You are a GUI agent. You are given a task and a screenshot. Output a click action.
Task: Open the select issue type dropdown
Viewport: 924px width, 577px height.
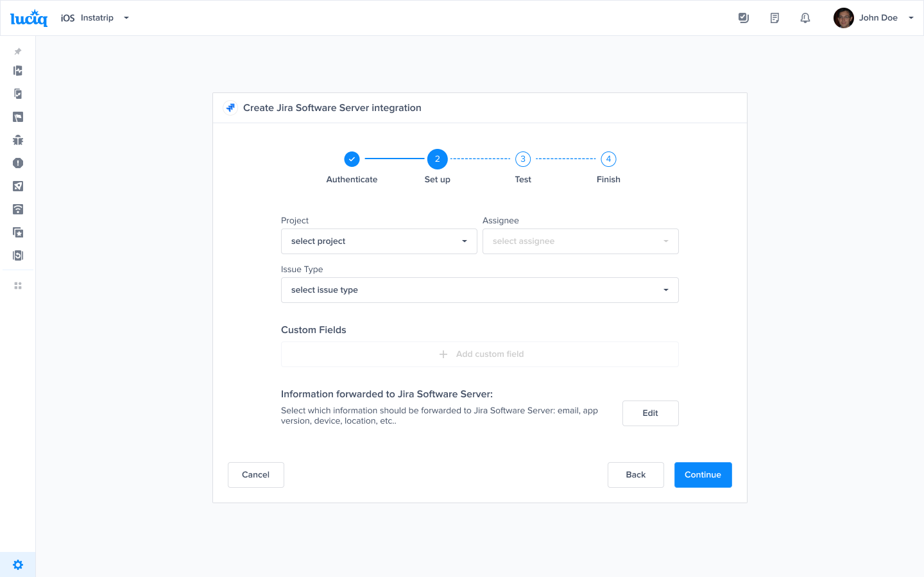[479, 289]
